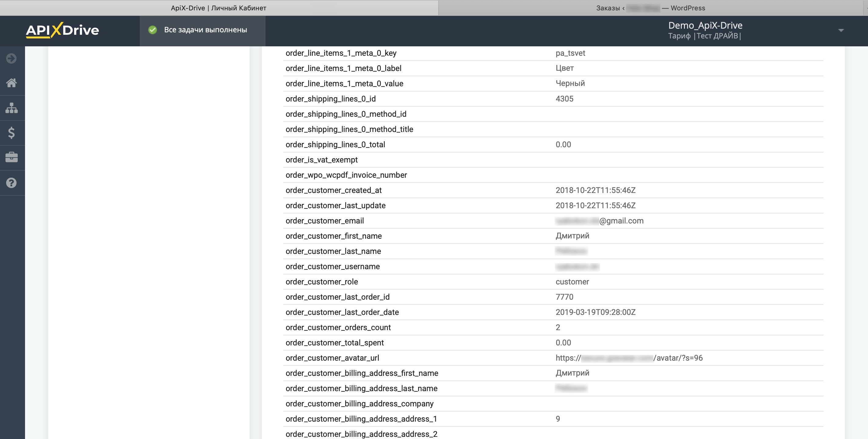The image size is (868, 439).
Task: Open connections hierarchy icon in sidebar
Action: pyautogui.click(x=12, y=108)
